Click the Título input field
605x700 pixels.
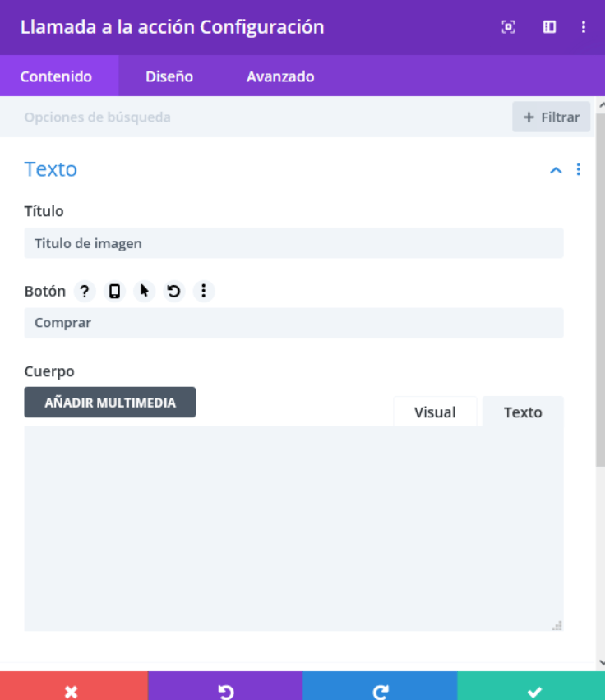293,243
